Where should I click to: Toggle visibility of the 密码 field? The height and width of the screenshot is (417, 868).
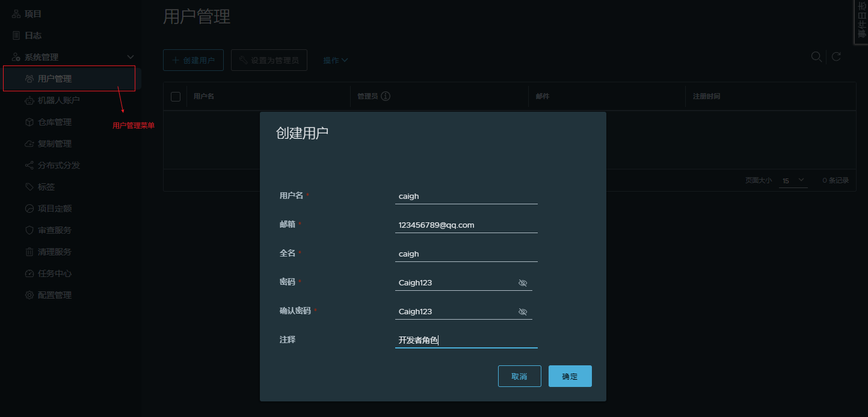tap(523, 283)
